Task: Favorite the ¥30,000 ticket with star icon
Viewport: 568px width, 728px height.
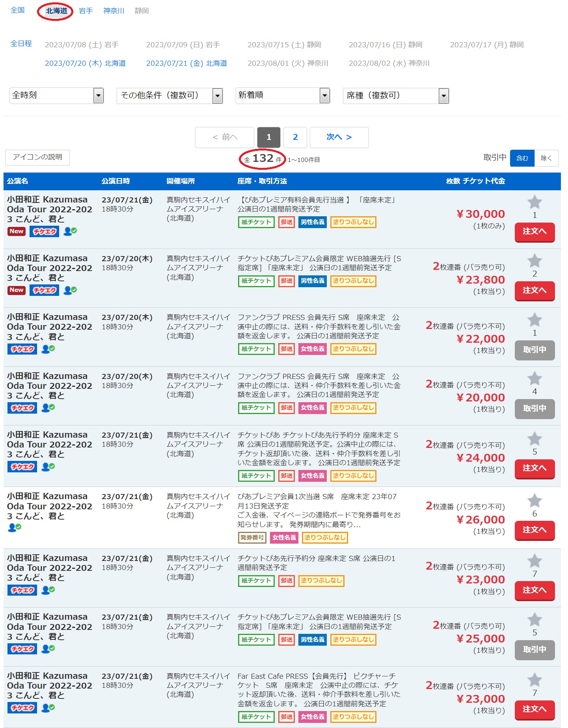Action: 534,202
